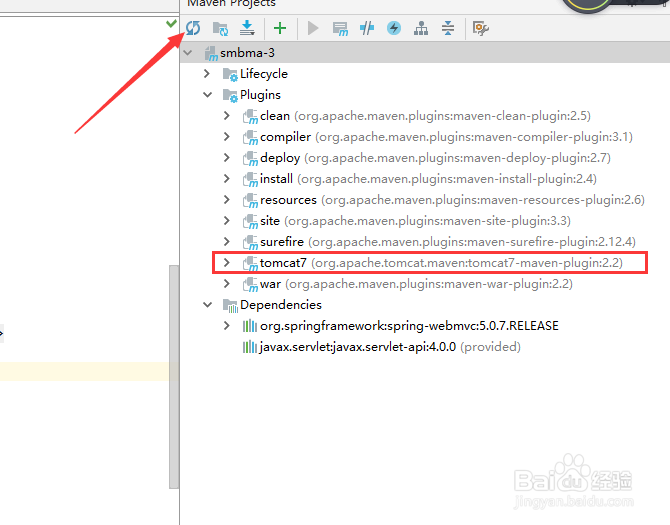Click deploy plugin icon
The height and width of the screenshot is (525, 670).
(x=250, y=158)
